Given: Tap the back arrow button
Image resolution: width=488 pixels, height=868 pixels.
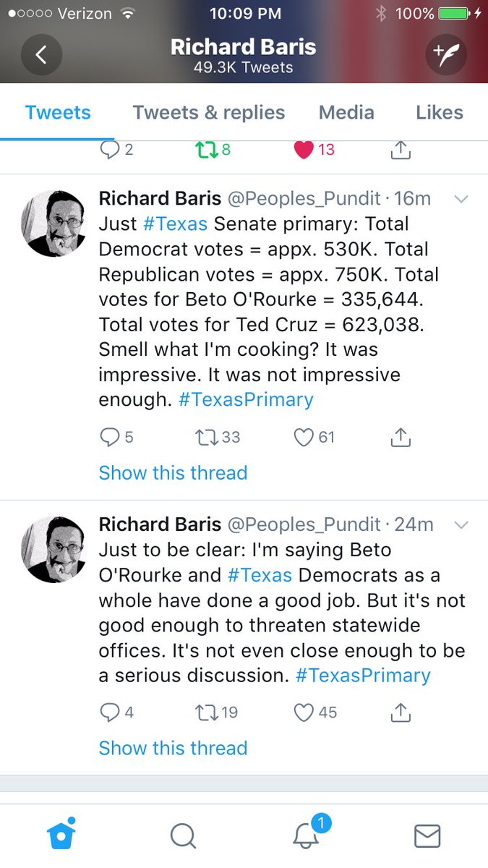Looking at the screenshot, I should 41,55.
